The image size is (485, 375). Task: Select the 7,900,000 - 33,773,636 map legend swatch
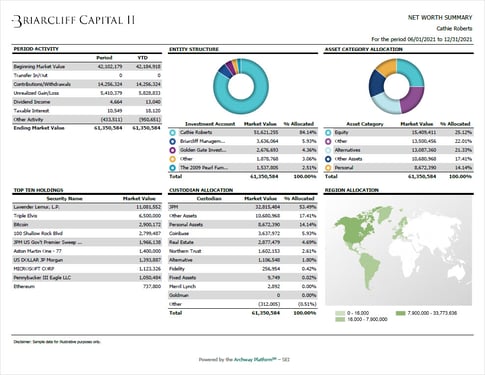(x=401, y=313)
